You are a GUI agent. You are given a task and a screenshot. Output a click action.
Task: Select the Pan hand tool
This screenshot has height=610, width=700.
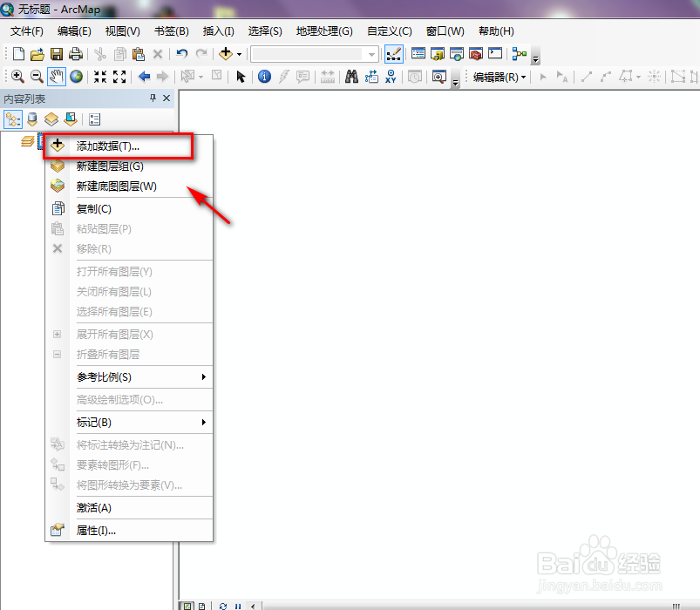point(57,77)
